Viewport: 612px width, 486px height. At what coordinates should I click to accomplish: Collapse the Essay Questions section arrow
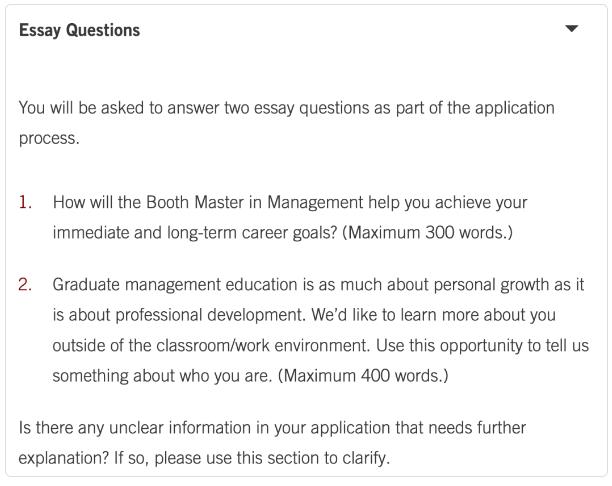(x=571, y=28)
